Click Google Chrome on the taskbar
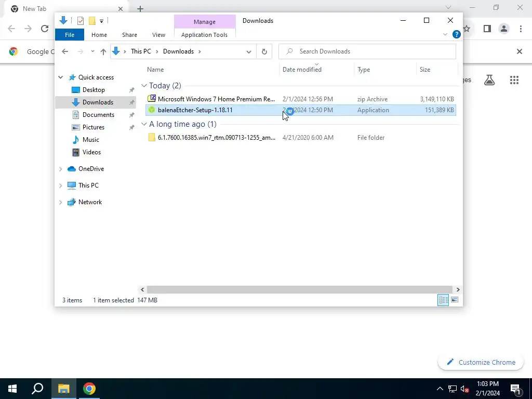 click(x=89, y=389)
